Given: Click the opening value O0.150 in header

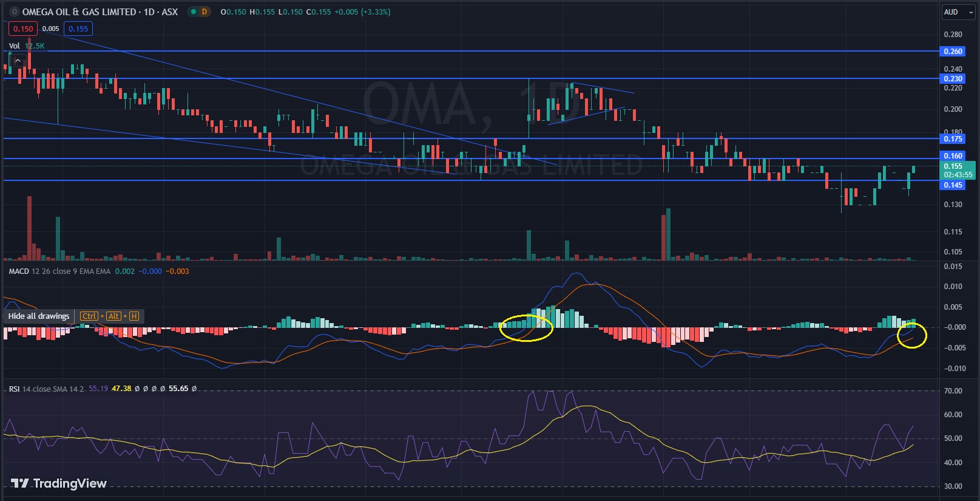Looking at the screenshot, I should [234, 12].
